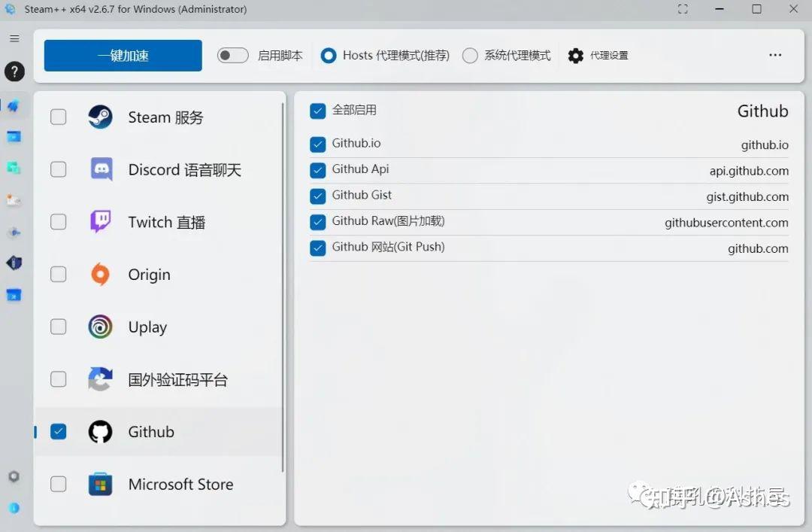Screen dimensions: 812x532
Task: Click the Github heading in right panel
Action: click(763, 111)
